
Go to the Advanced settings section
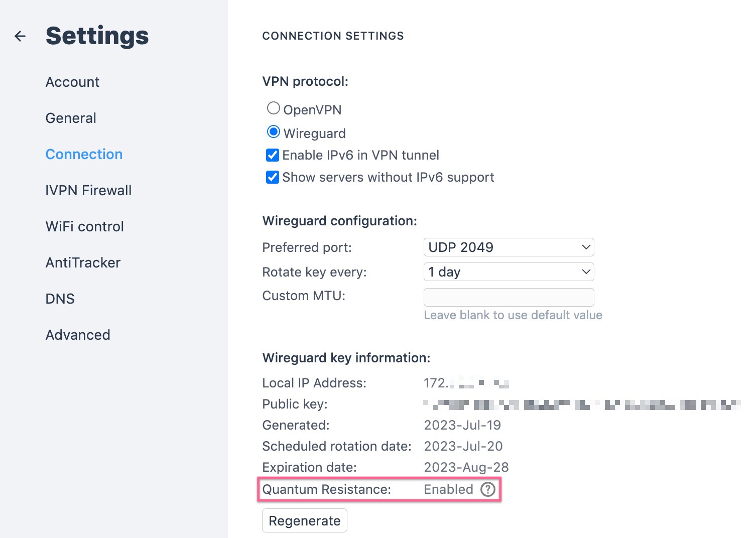[x=78, y=335]
